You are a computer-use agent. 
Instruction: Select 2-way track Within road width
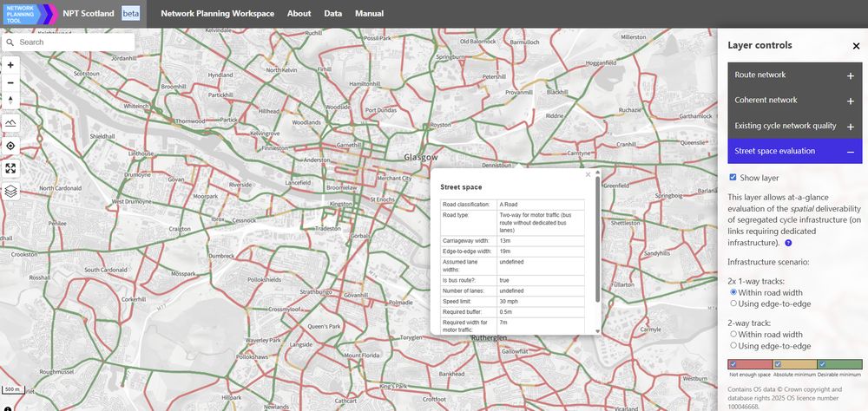tap(733, 334)
